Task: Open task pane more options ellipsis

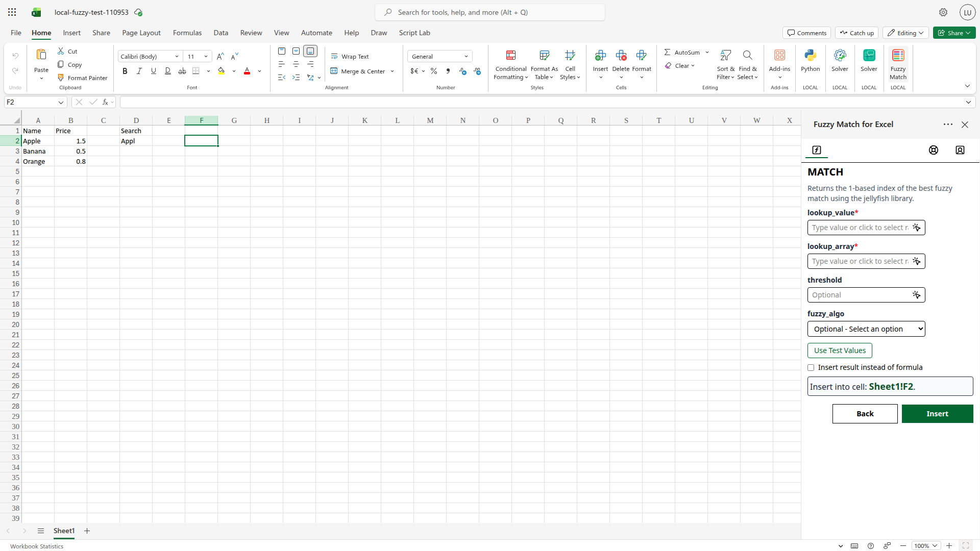Action: click(948, 124)
